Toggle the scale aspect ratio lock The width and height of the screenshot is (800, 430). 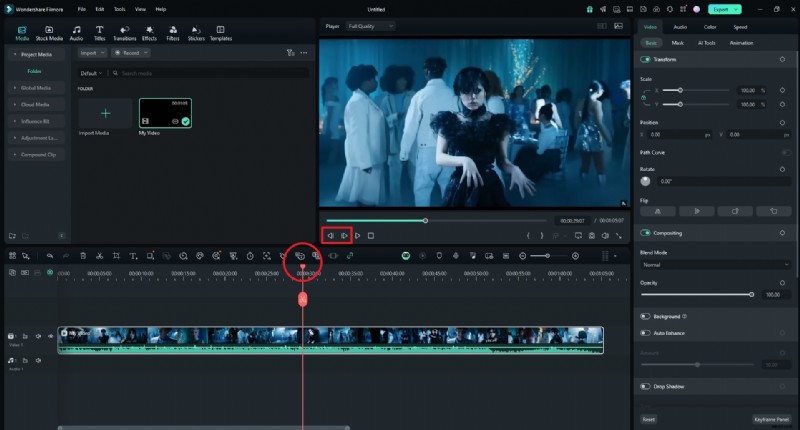(x=643, y=97)
